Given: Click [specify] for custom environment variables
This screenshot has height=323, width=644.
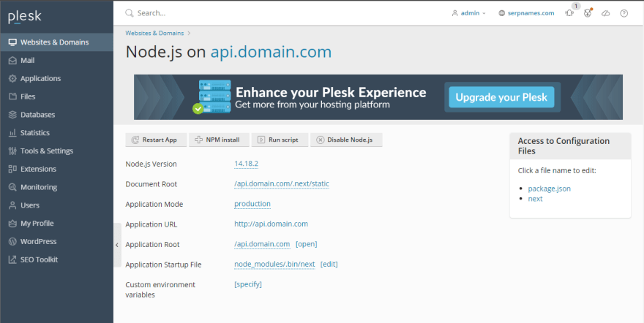Looking at the screenshot, I should click(247, 284).
